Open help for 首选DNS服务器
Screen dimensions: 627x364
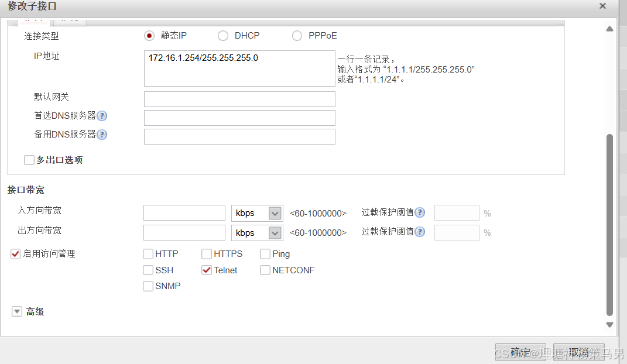click(102, 116)
